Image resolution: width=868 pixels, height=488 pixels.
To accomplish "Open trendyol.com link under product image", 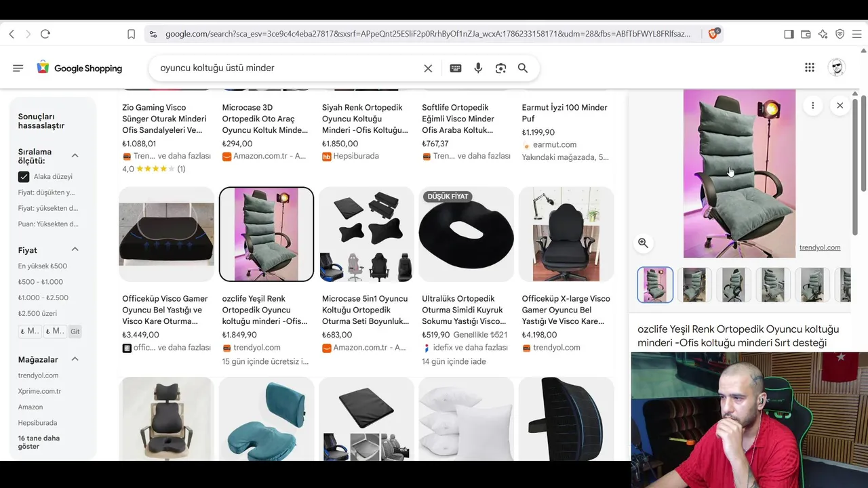I will coord(820,247).
